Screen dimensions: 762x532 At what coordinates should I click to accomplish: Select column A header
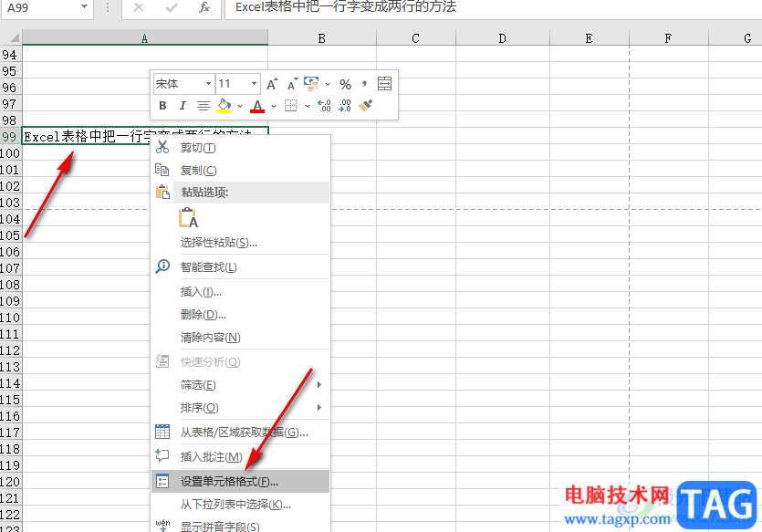point(145,38)
